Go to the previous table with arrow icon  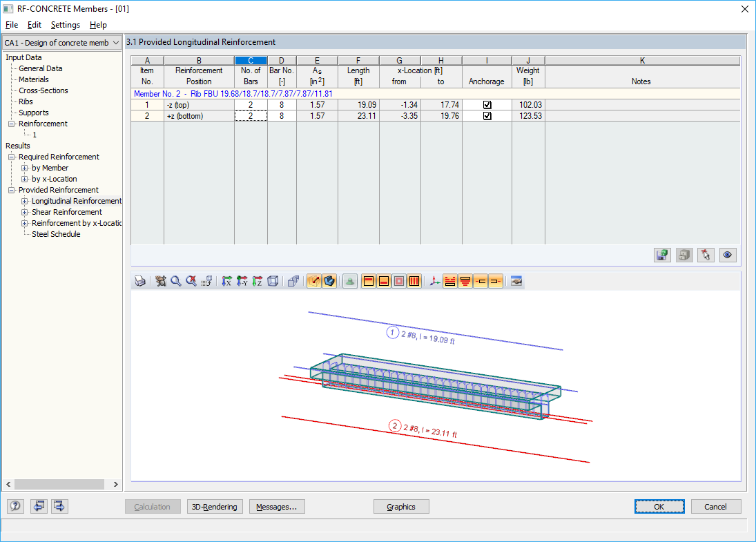click(x=39, y=506)
